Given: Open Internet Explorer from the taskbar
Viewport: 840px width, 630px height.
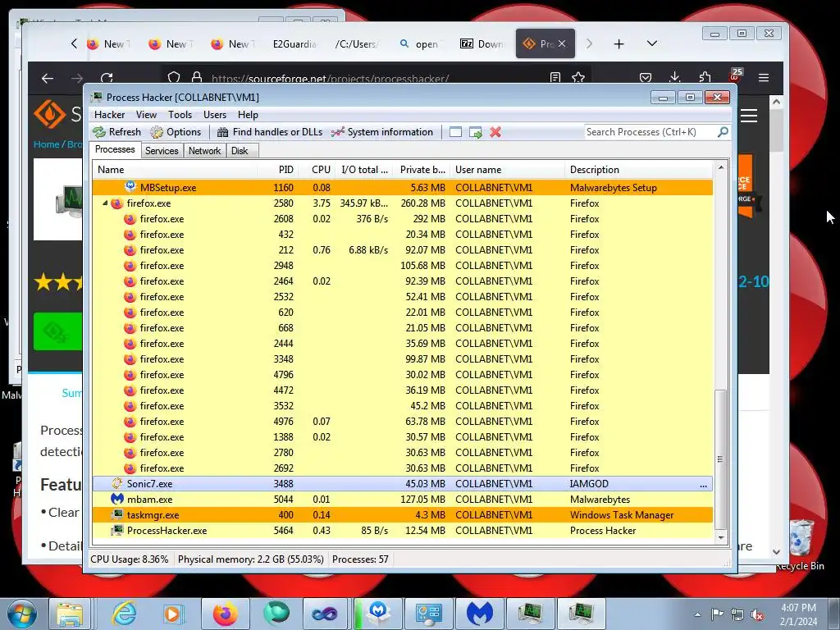Looking at the screenshot, I should [x=125, y=614].
